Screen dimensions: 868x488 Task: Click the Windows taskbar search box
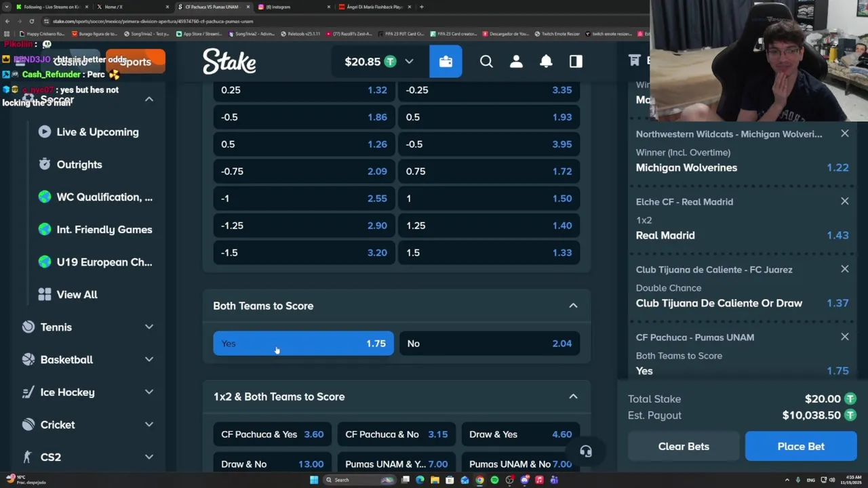359,480
